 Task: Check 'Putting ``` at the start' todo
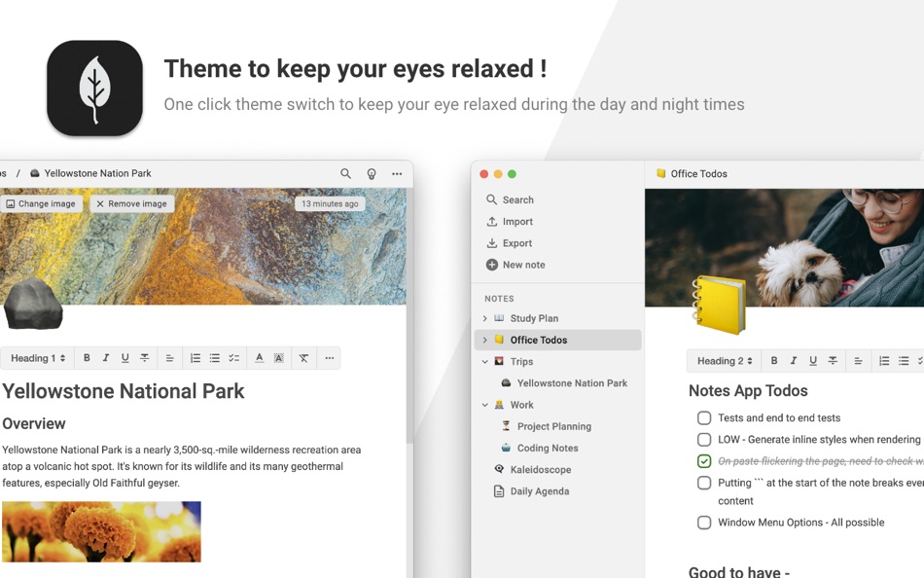(703, 483)
